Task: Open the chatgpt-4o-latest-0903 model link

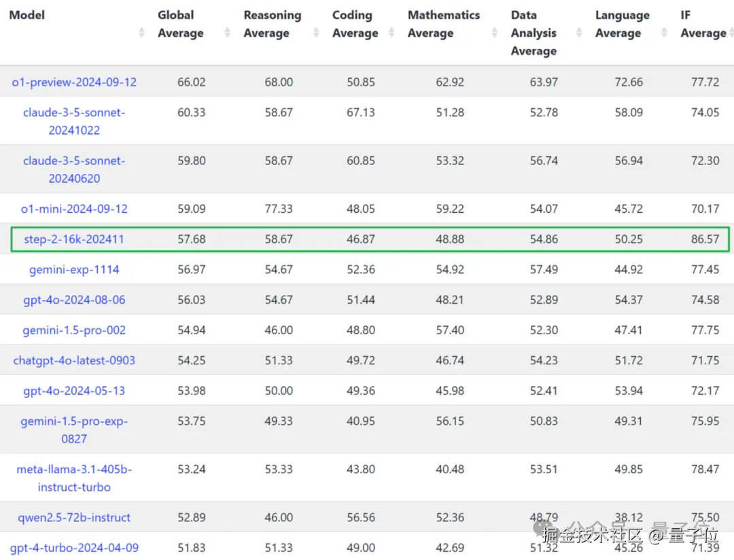Action: coord(74,361)
